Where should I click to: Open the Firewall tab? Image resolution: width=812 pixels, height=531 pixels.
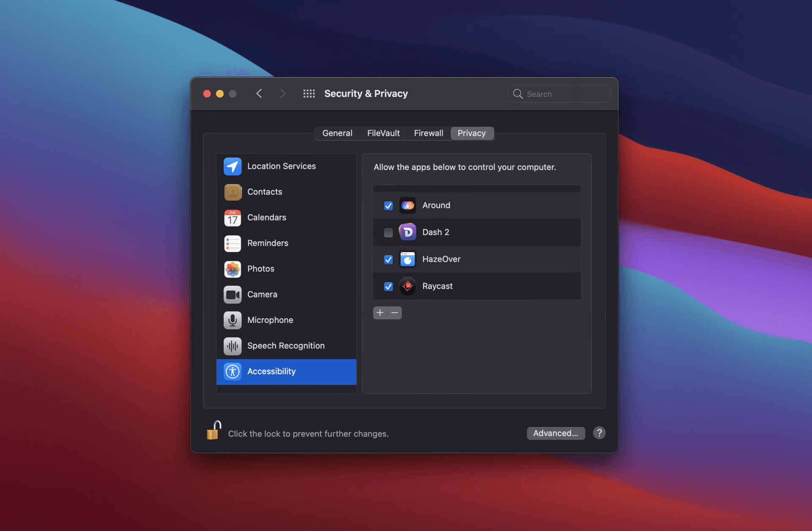(428, 133)
